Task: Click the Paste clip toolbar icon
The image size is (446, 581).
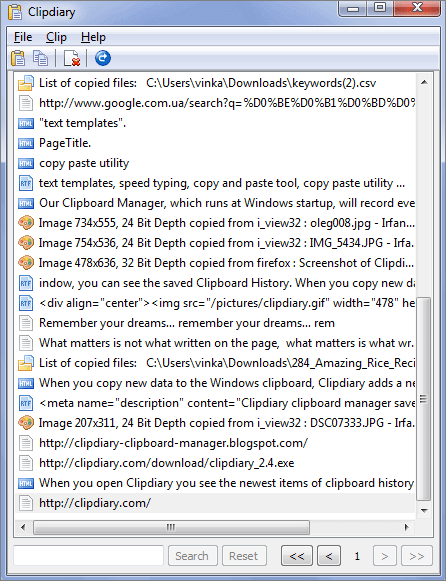Action: point(18,58)
